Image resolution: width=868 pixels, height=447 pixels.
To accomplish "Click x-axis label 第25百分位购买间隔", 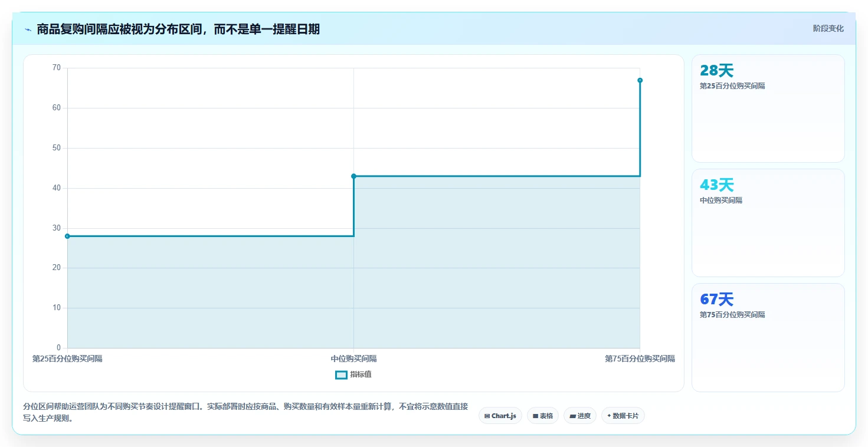I will pyautogui.click(x=67, y=359).
